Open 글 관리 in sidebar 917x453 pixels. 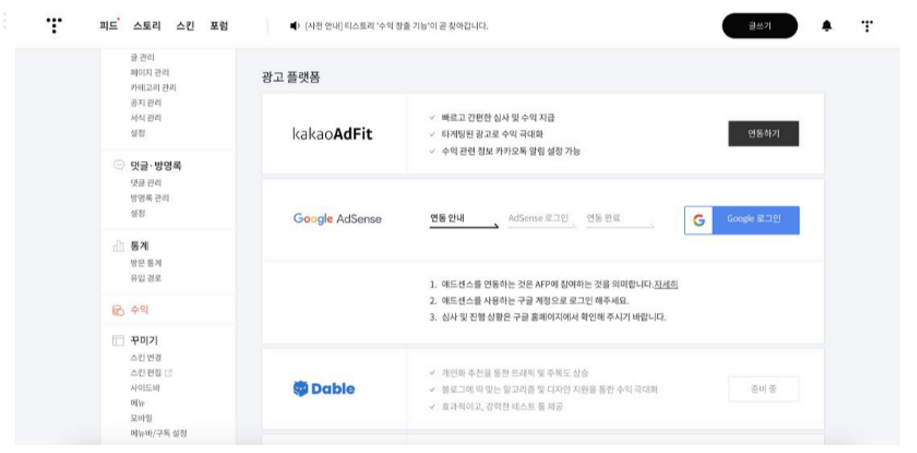[142, 57]
